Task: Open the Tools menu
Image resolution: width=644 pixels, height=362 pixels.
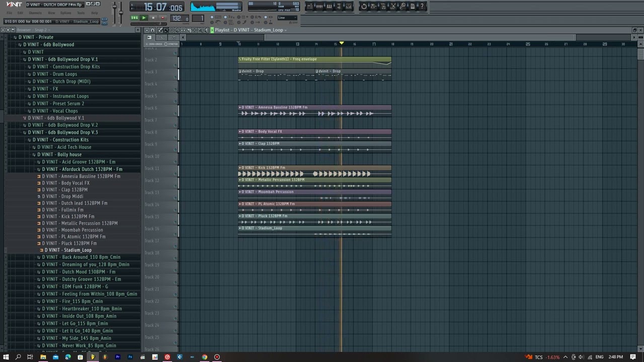Action: pos(80,13)
